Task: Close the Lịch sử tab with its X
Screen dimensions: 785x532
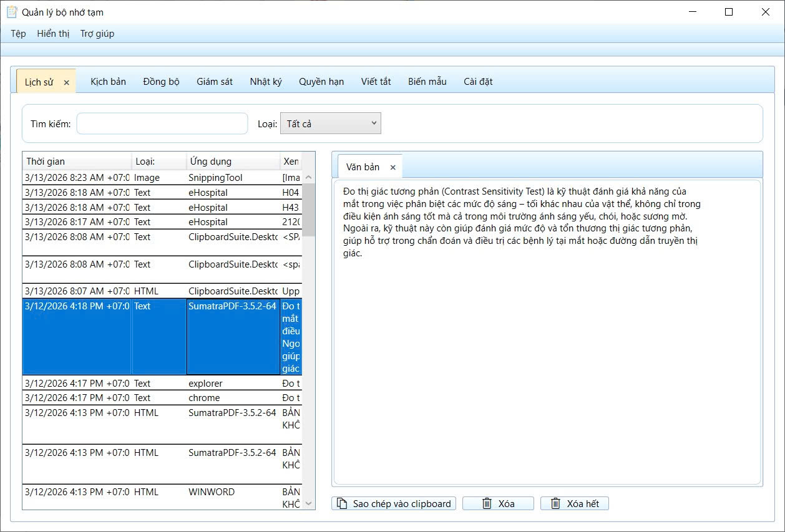Action: point(67,82)
